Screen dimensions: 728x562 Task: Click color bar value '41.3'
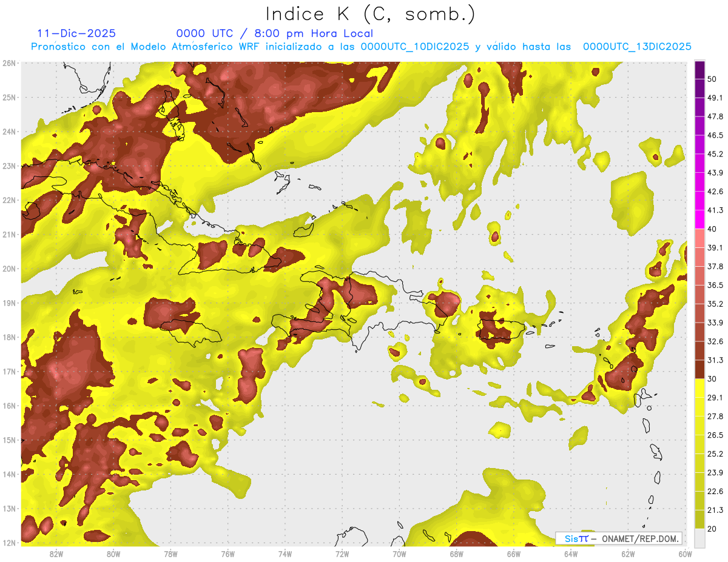pyautogui.click(x=715, y=210)
